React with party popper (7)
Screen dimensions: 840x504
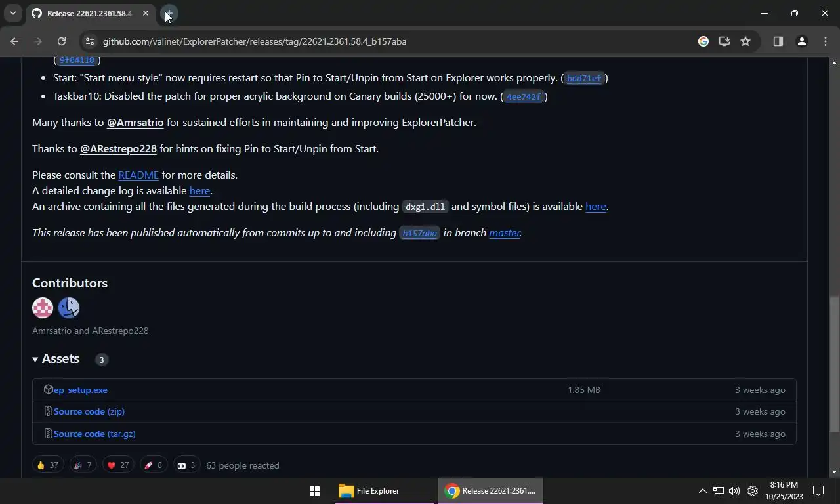(x=83, y=465)
